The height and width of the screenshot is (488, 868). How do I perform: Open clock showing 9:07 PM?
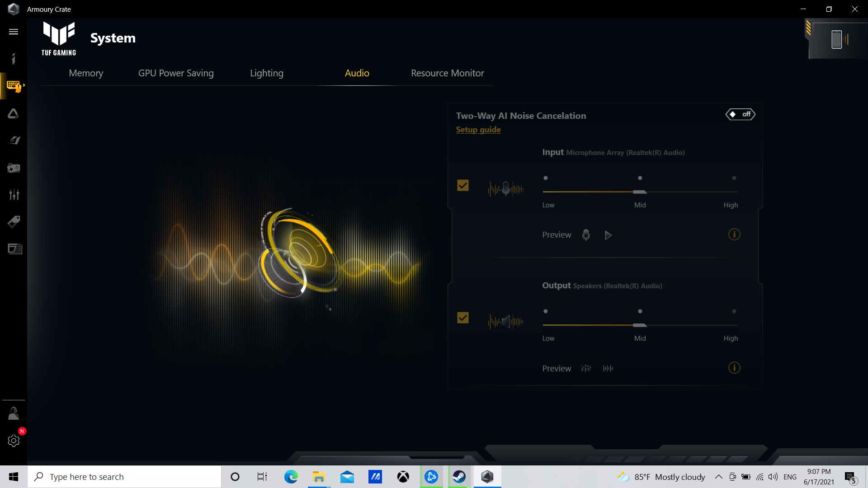pyautogui.click(x=819, y=477)
